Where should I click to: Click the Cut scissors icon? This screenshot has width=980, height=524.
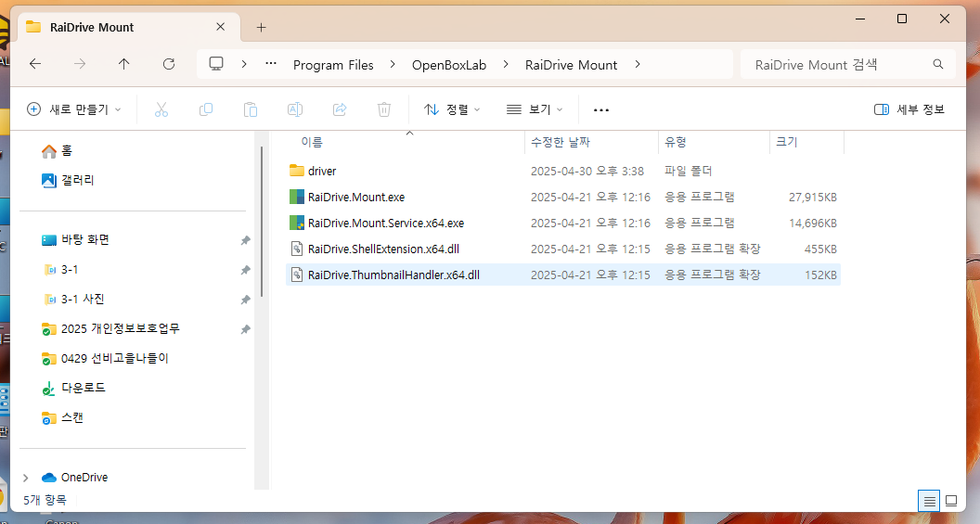point(161,109)
